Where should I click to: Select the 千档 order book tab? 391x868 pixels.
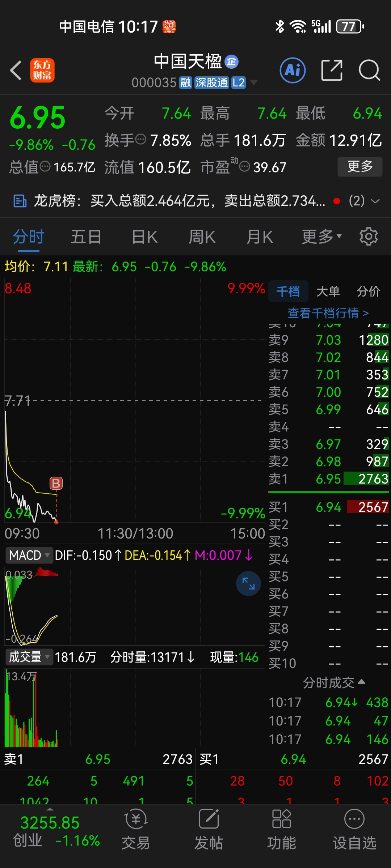click(x=288, y=291)
